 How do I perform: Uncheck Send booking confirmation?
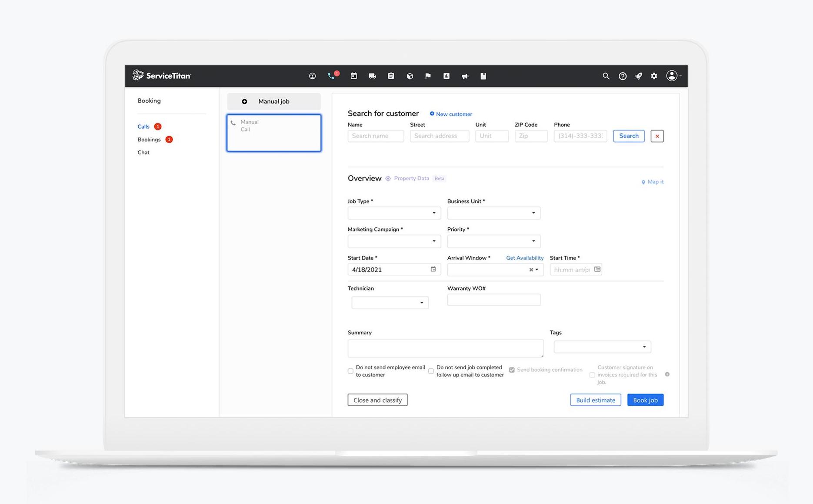(512, 370)
